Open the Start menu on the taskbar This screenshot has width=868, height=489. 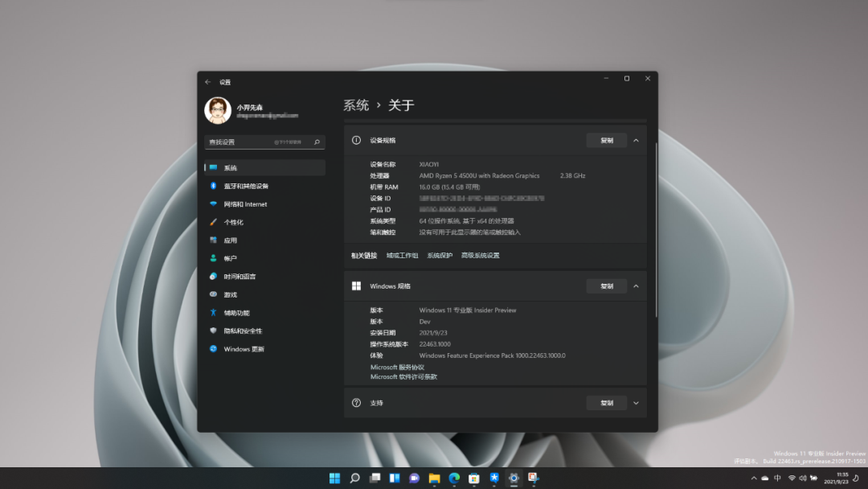tap(335, 478)
